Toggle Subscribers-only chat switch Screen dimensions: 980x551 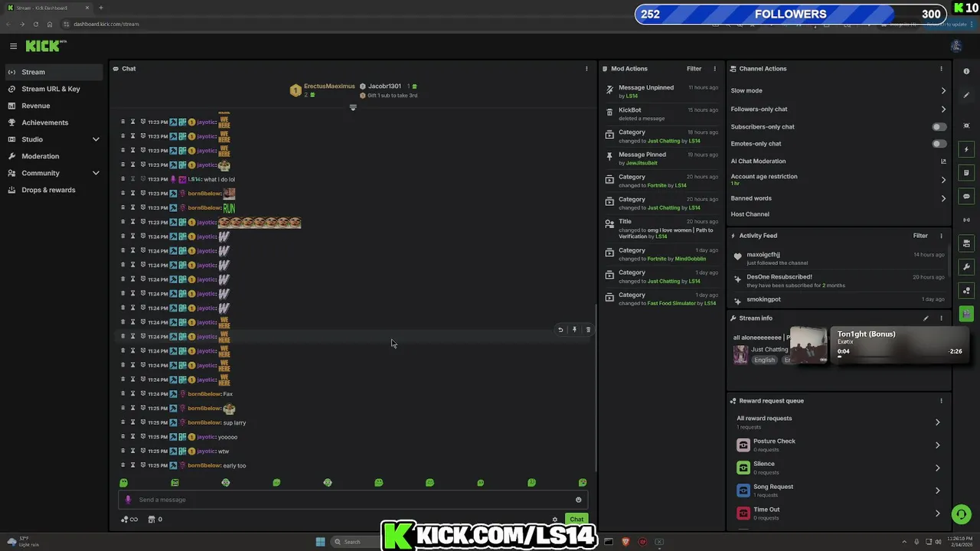[x=939, y=127]
